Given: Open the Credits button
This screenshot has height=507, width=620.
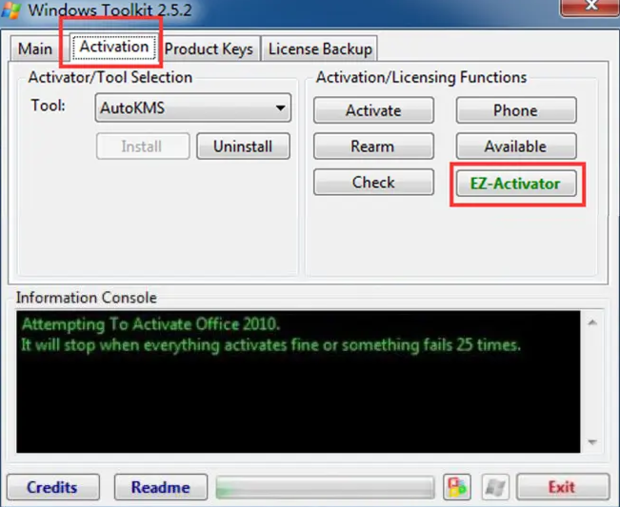Looking at the screenshot, I should [53, 487].
